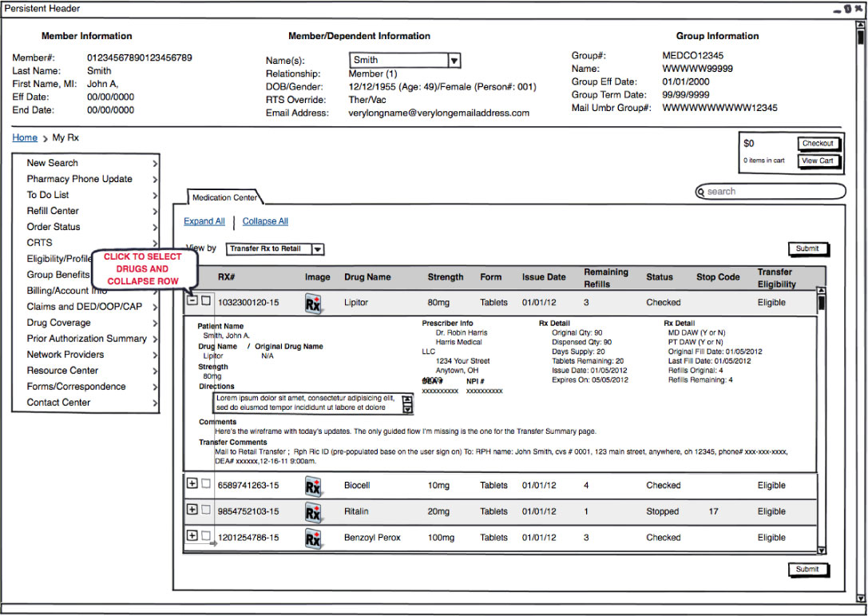Click the Directions box scroll down arrow

pos(408,409)
